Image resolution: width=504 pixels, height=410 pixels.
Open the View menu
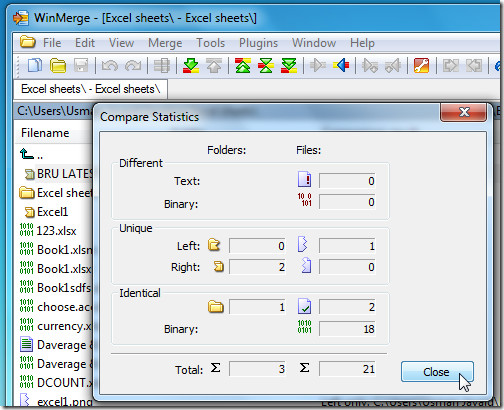(x=121, y=43)
